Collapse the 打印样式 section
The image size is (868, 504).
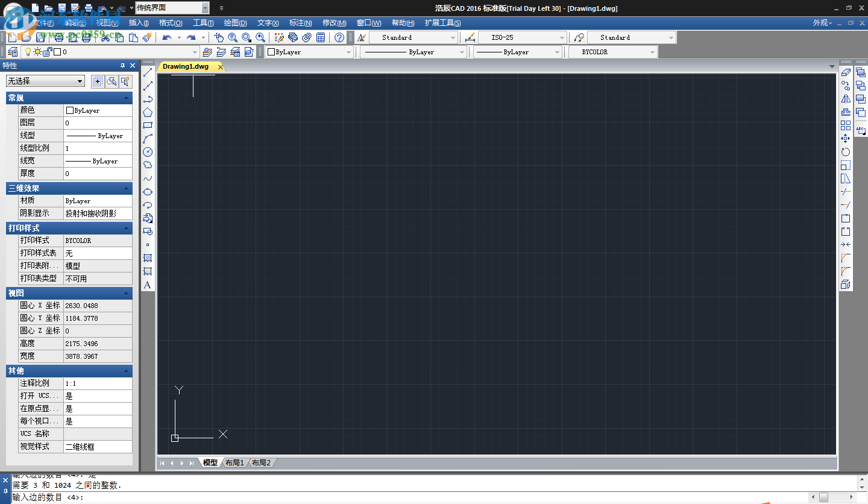[127, 228]
